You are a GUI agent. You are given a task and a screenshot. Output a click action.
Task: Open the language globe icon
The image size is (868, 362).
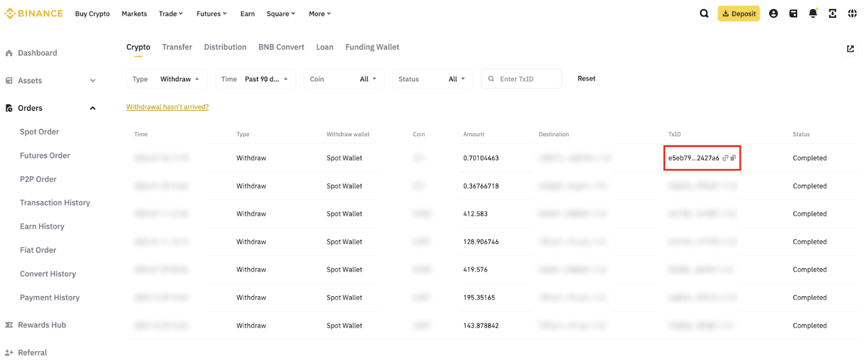(x=852, y=14)
